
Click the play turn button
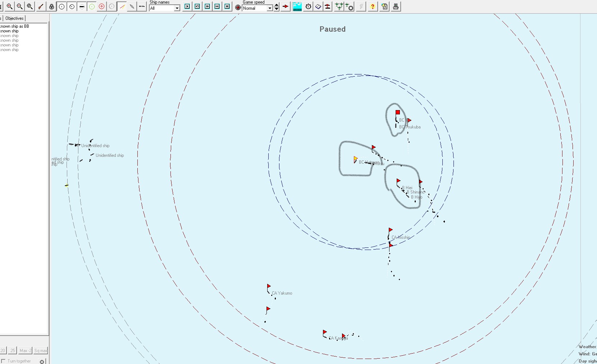[187, 6]
